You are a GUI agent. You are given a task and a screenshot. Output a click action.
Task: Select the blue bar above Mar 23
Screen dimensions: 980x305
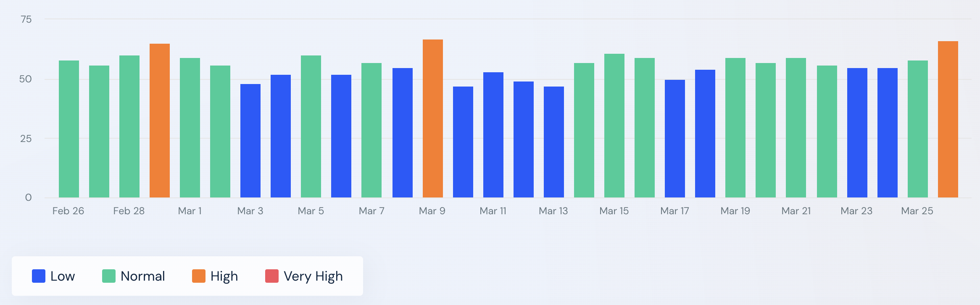click(857, 133)
